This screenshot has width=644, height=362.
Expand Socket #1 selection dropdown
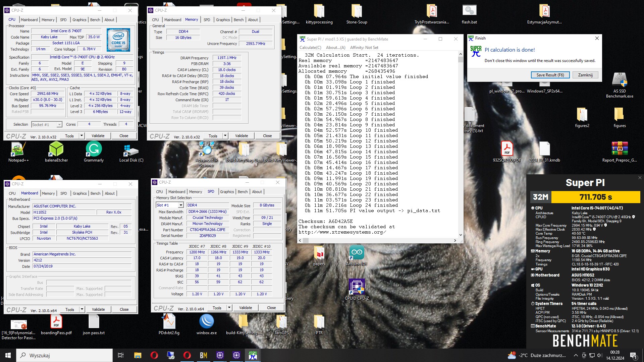point(59,125)
